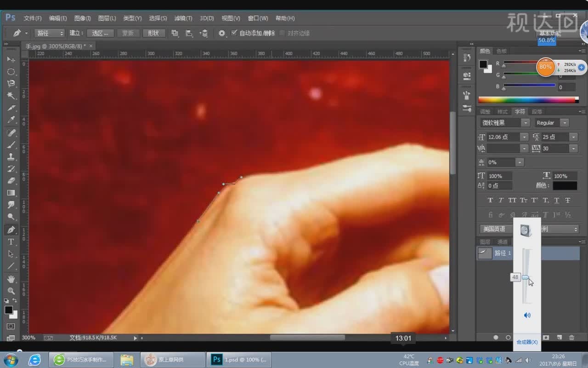Open 路径 mode dropdown in options bar
Image resolution: width=588 pixels, height=368 pixels.
pos(50,33)
